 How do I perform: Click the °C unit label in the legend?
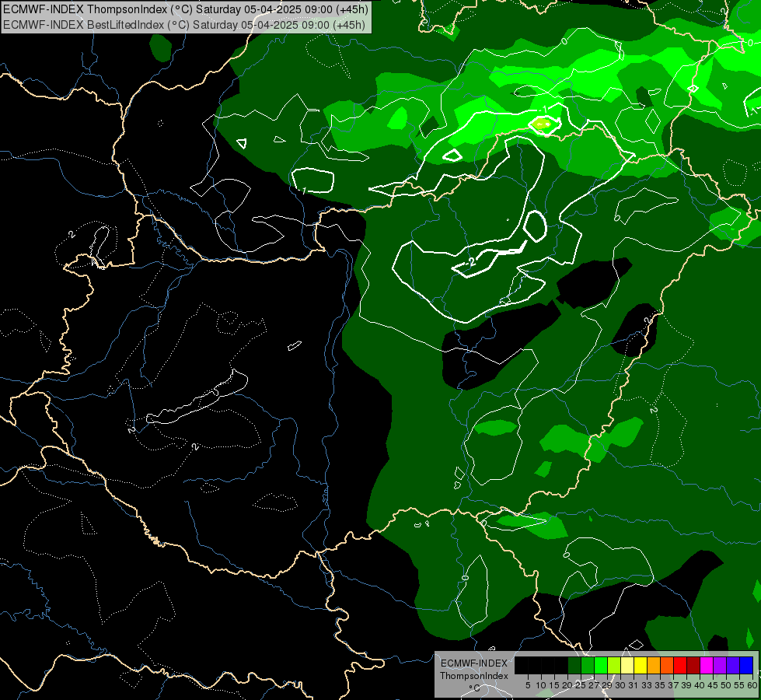coord(475,688)
